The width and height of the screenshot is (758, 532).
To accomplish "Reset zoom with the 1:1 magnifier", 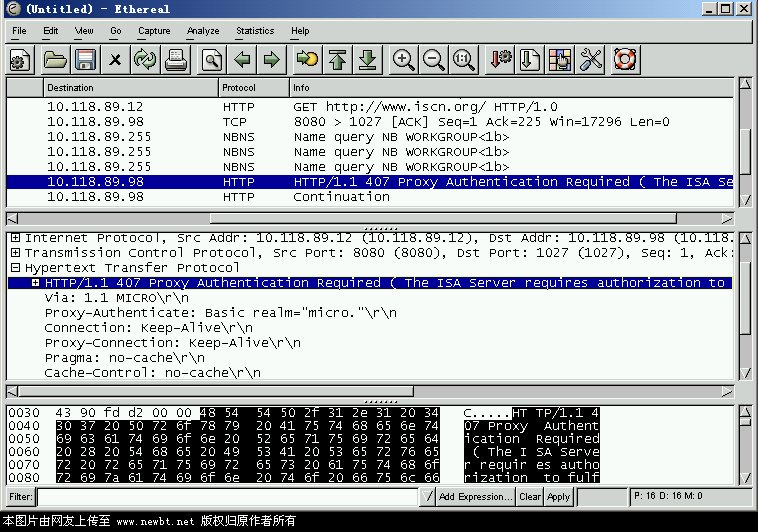I will pyautogui.click(x=464, y=60).
